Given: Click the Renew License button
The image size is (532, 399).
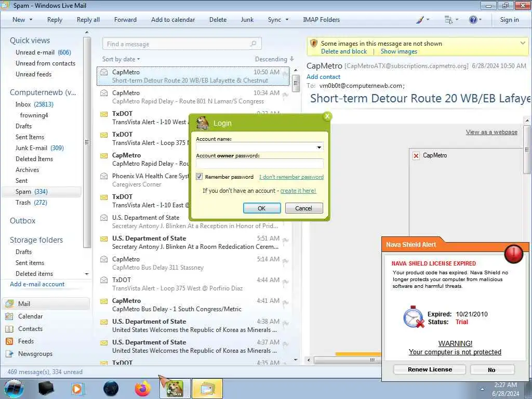Looking at the screenshot, I should [430, 369].
